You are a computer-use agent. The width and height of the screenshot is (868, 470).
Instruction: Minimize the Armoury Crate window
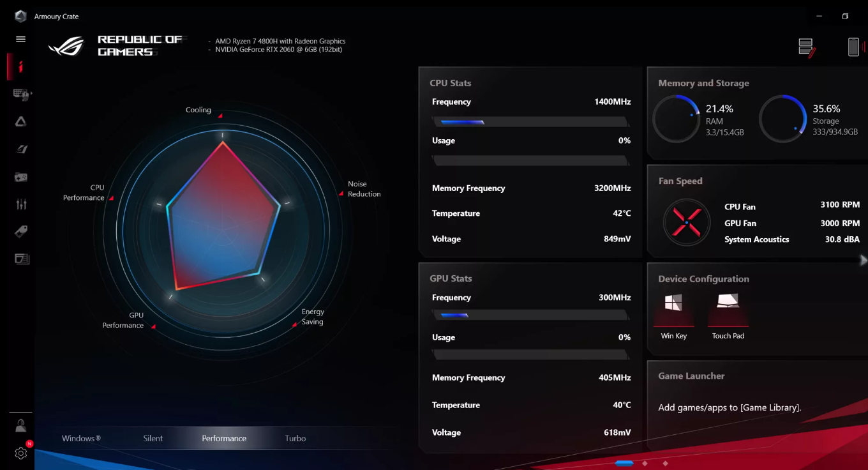click(x=819, y=16)
